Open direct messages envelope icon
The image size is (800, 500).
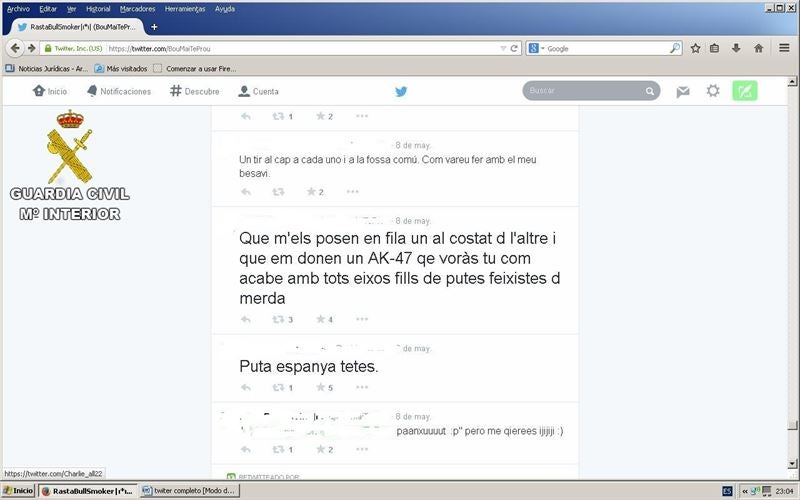[683, 91]
